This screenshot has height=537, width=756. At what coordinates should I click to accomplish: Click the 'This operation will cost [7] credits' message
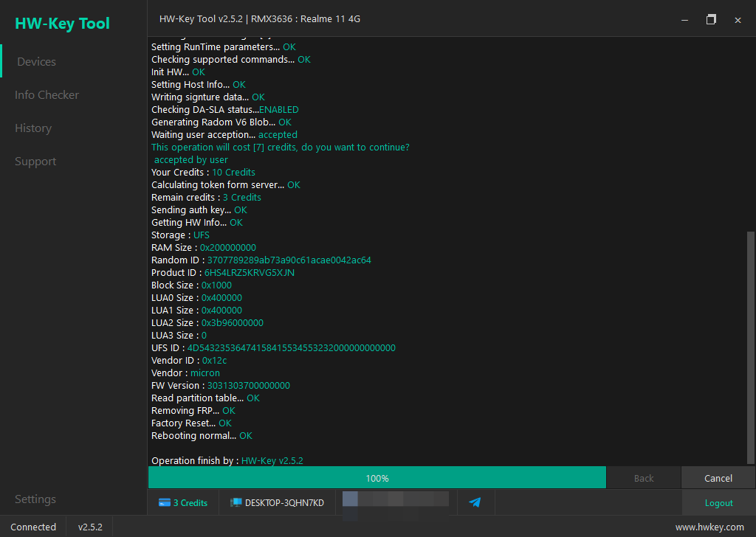click(x=280, y=148)
